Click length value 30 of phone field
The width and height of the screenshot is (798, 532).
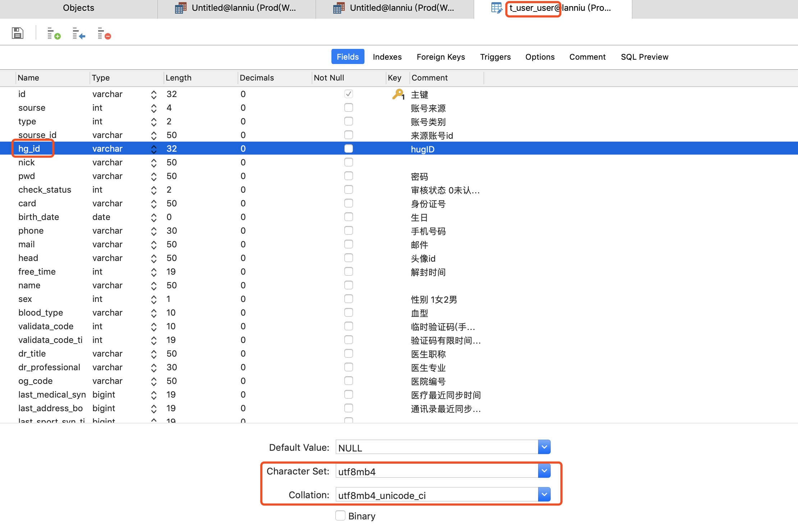172,231
